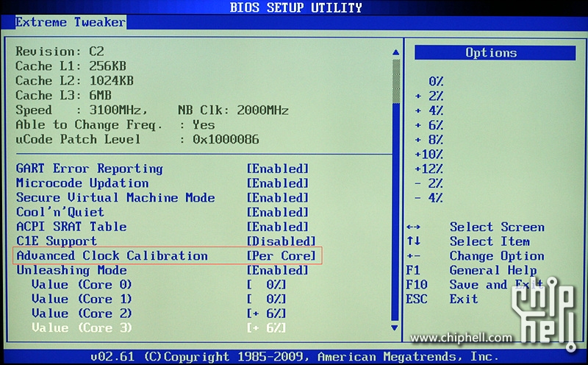Click the ESC Exit hint
Viewport: 588px width, 365px height.
click(442, 300)
